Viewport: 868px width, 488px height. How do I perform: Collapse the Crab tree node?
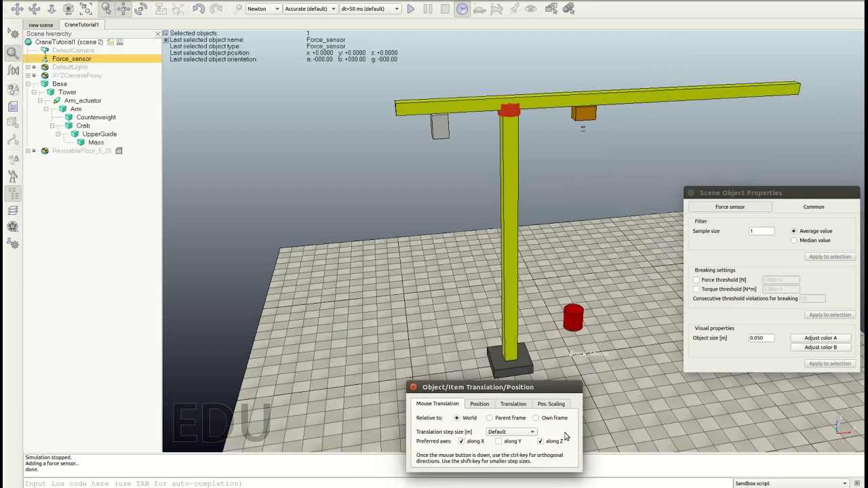click(x=52, y=126)
